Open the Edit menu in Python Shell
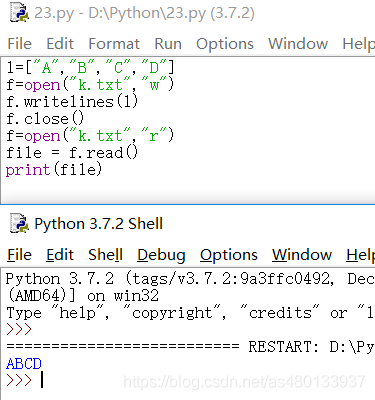This screenshot has height=400, width=375. [60, 255]
